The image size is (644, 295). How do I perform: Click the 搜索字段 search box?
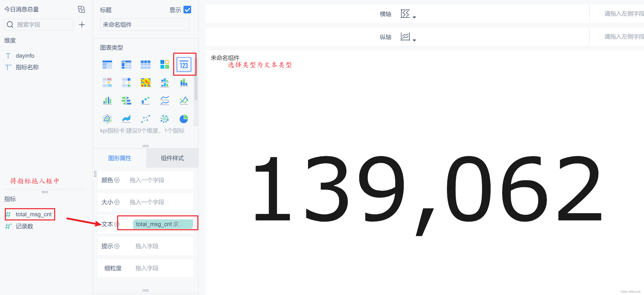39,24
